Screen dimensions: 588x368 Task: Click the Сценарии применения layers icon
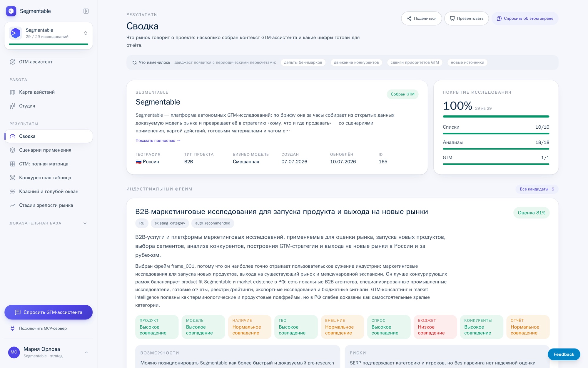12,150
